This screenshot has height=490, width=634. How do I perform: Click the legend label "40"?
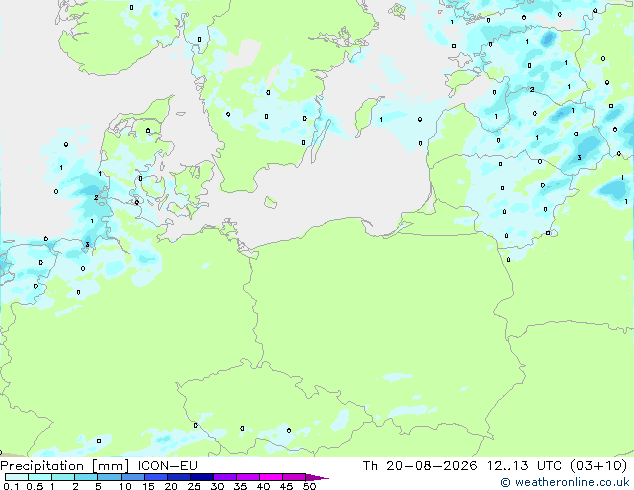[264, 486]
